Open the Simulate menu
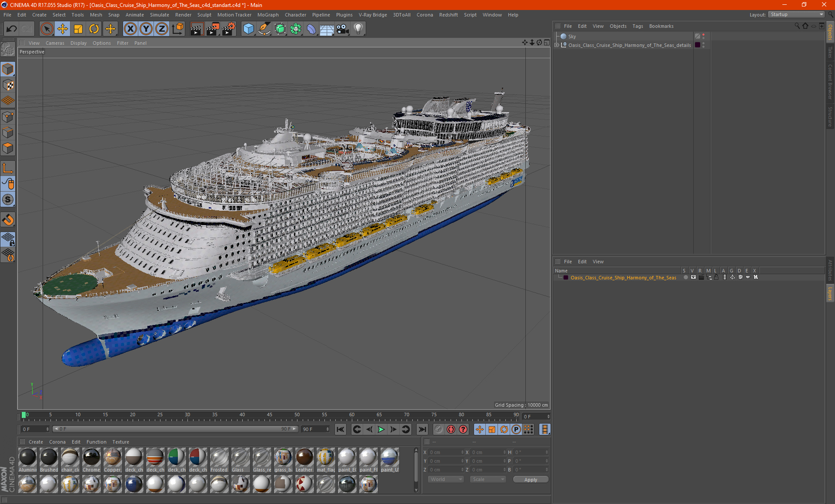The height and width of the screenshot is (504, 835). [159, 15]
